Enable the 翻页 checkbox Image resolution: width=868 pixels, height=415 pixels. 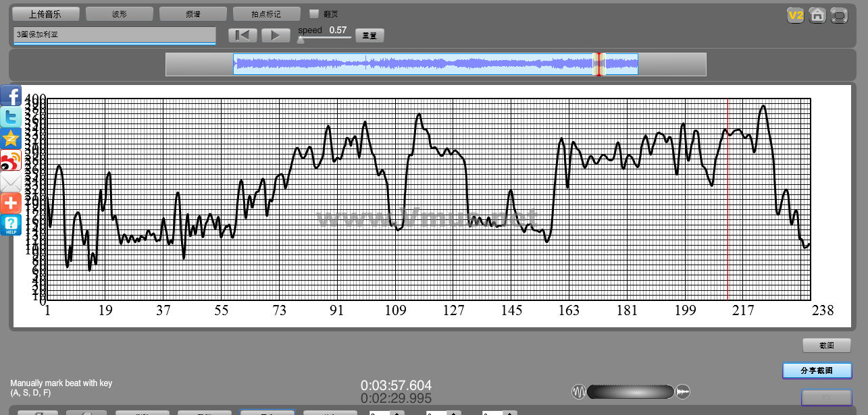pyautogui.click(x=313, y=13)
